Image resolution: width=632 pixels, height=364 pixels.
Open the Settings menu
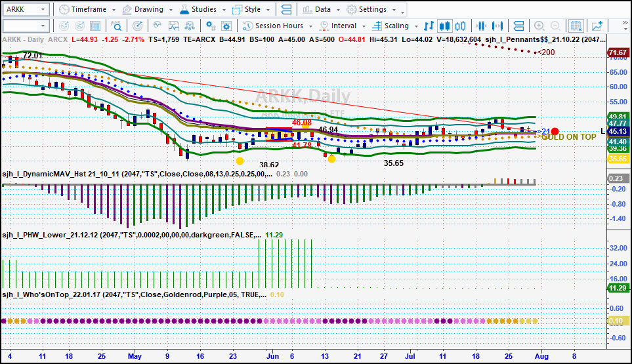point(371,9)
